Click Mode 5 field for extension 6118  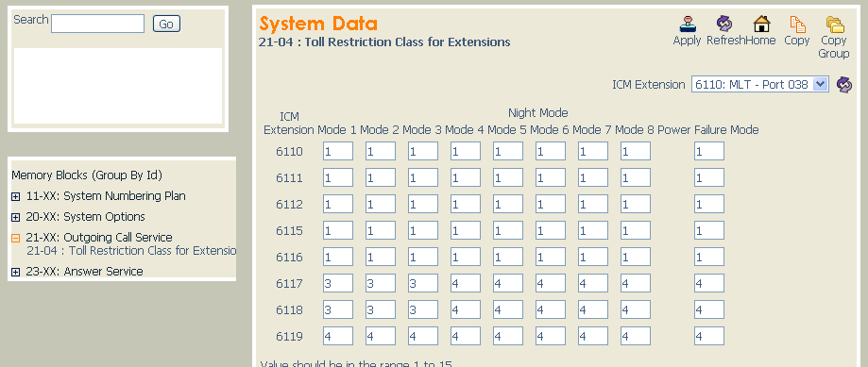[508, 310]
